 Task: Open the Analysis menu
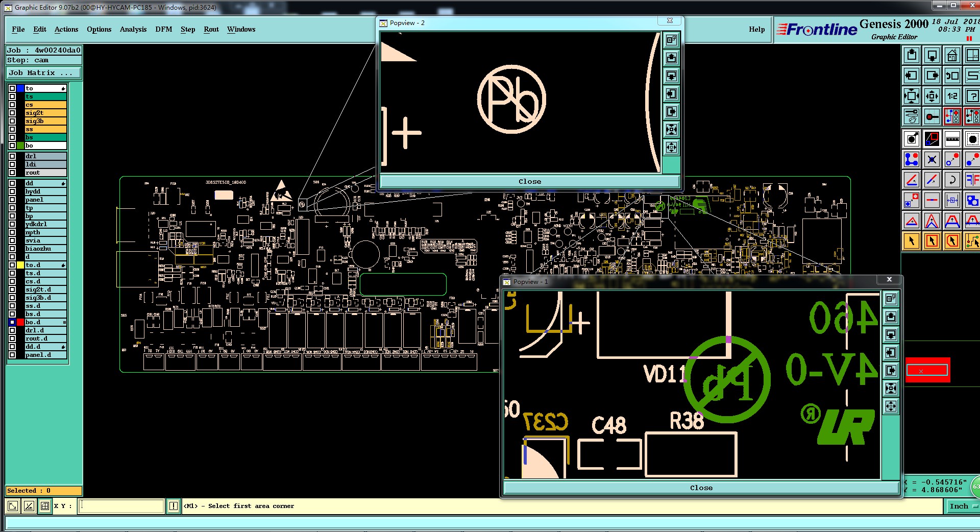click(x=133, y=29)
